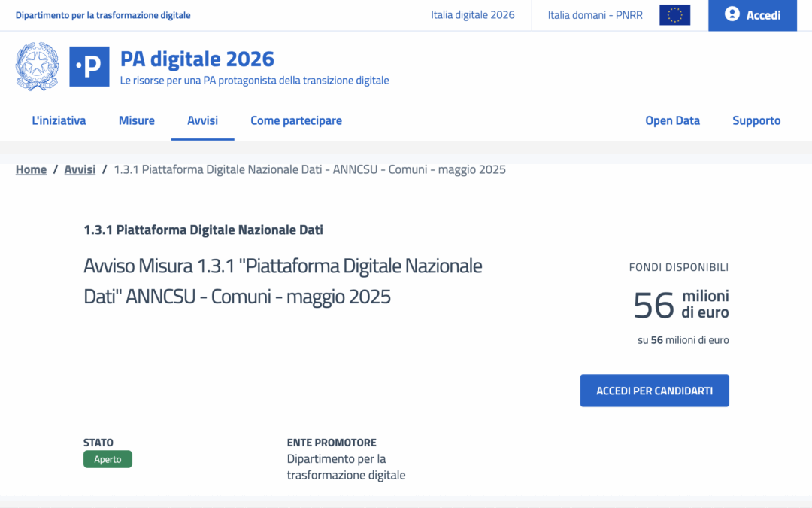Click the green Aperto status badge
The height and width of the screenshot is (508, 812).
click(x=108, y=459)
